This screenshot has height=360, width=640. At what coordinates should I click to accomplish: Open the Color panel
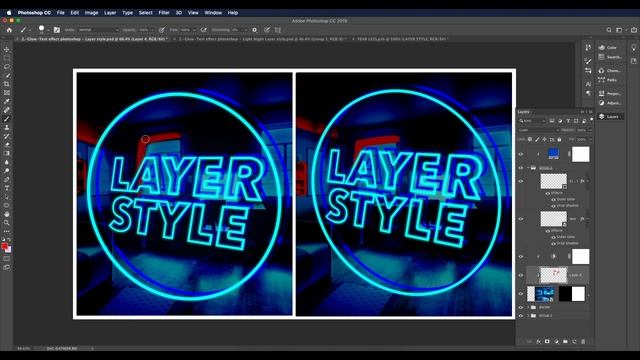[x=610, y=48]
